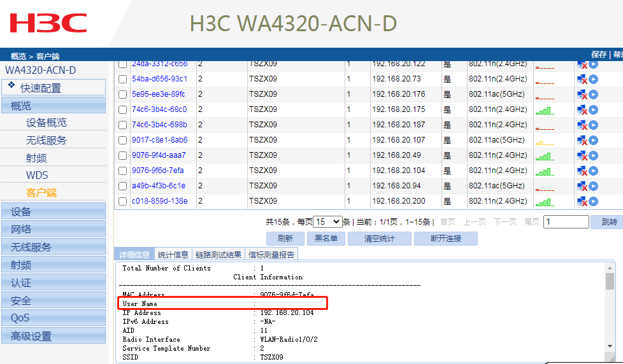Open WDS in the sidebar
623x364 pixels.
point(37,175)
